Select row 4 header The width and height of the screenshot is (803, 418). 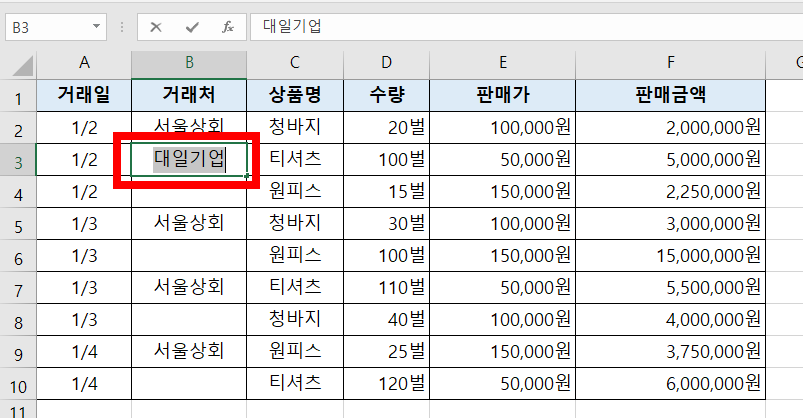coord(18,192)
